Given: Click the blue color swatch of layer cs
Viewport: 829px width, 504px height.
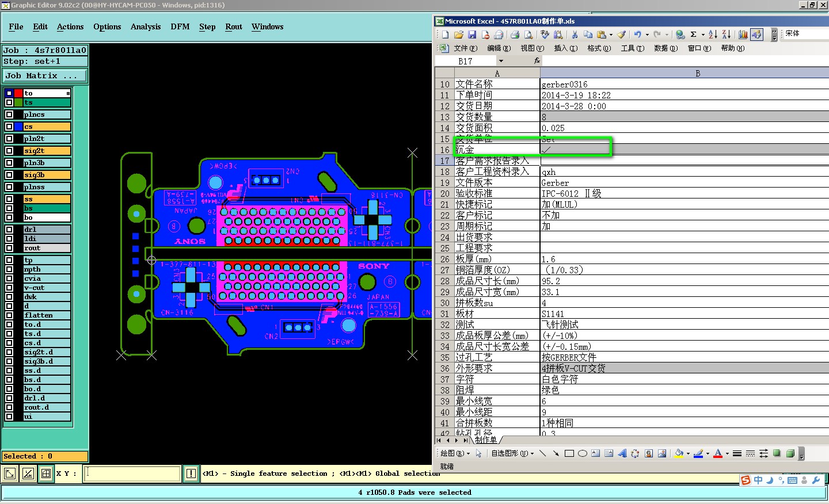Looking at the screenshot, I should (18, 127).
